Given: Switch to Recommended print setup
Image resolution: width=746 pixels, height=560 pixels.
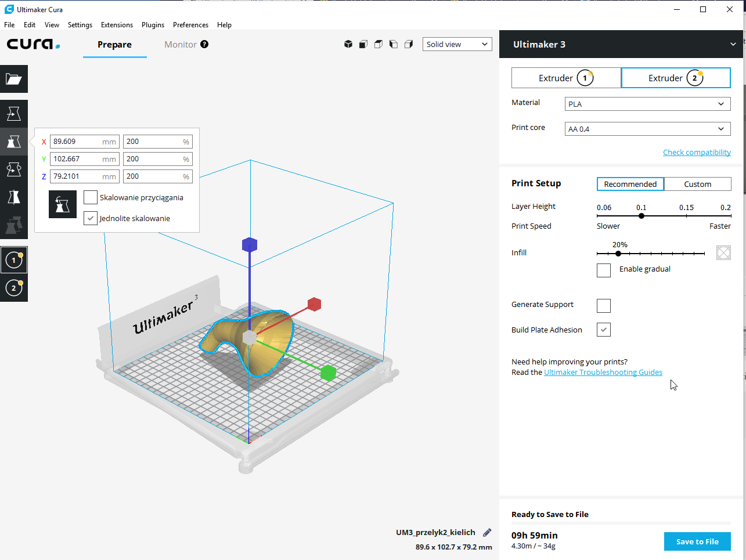Looking at the screenshot, I should tap(630, 184).
